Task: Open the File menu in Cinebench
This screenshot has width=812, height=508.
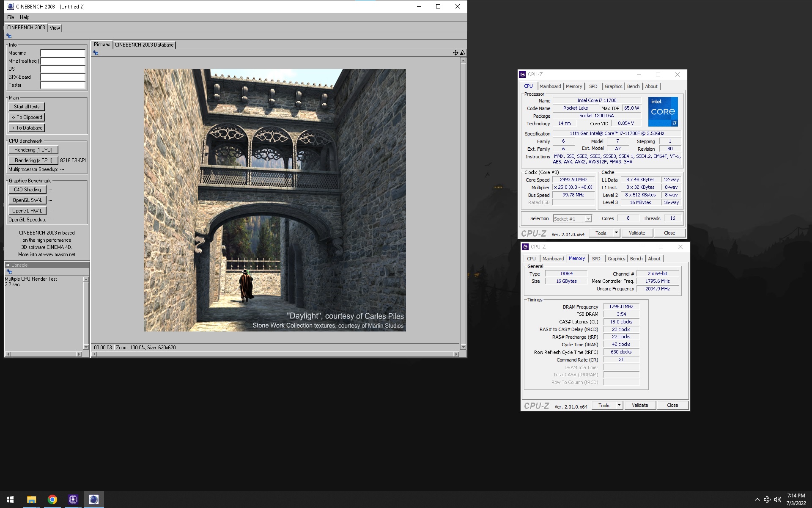Action: pyautogui.click(x=11, y=17)
